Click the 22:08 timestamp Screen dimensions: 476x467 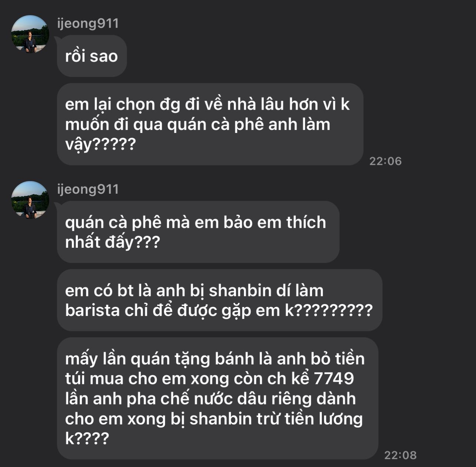point(400,455)
